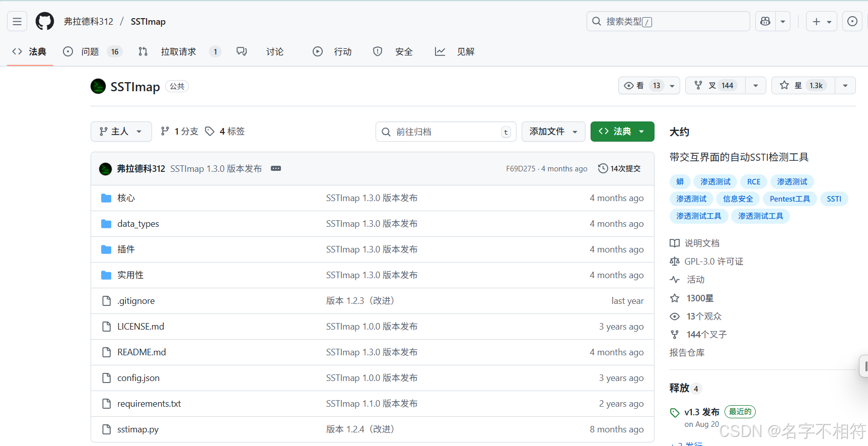This screenshot has height=446, width=868.
Task: Go to GitHub homepage via Octocat logo
Action: pos(45,21)
